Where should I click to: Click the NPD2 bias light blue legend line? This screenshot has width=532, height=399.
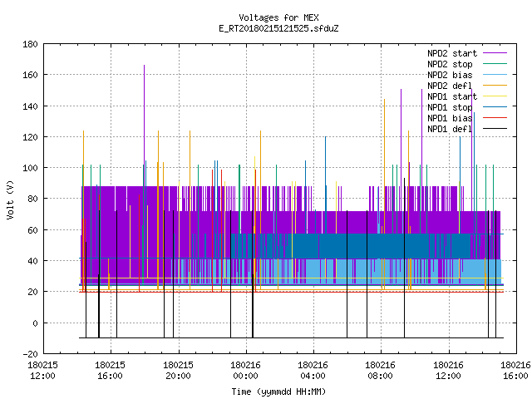click(495, 75)
